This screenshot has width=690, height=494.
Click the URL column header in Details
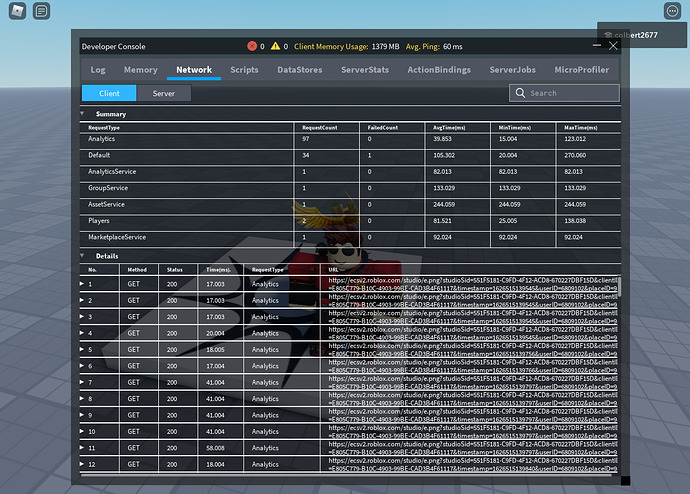tap(333, 270)
